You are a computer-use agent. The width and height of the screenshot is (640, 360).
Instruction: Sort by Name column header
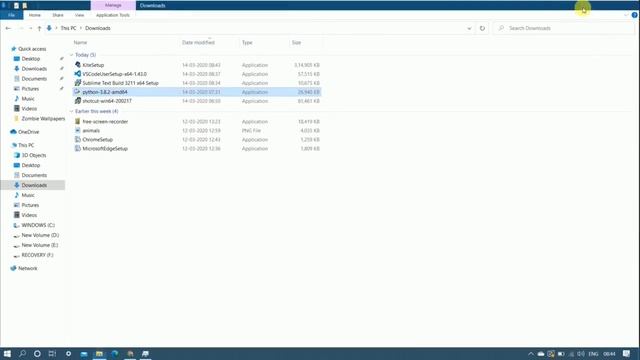[x=80, y=42]
